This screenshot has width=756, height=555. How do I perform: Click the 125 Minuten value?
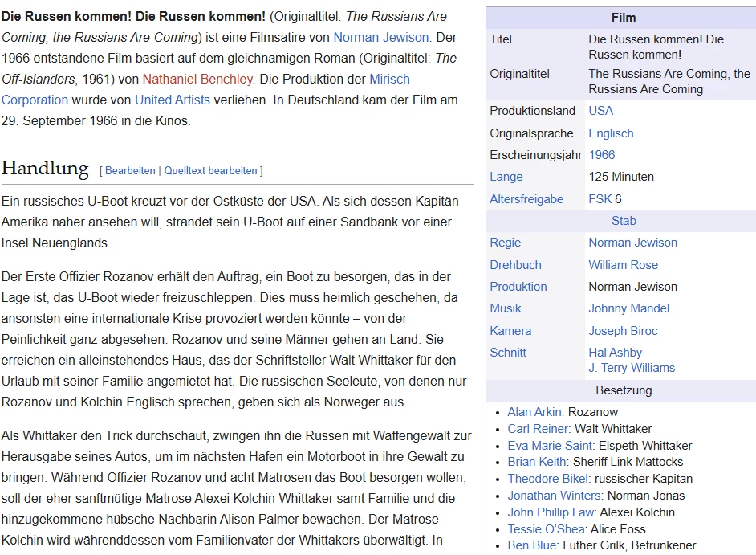621,178
